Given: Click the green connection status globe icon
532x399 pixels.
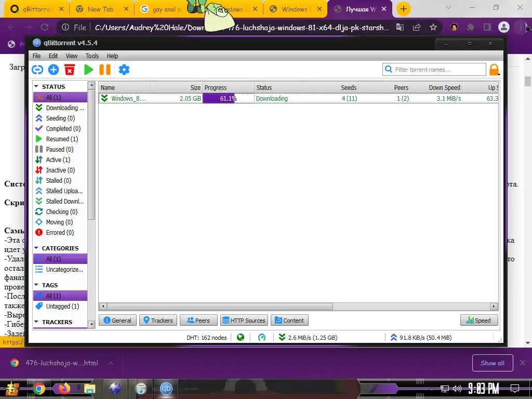Looking at the screenshot, I should coord(241,337).
